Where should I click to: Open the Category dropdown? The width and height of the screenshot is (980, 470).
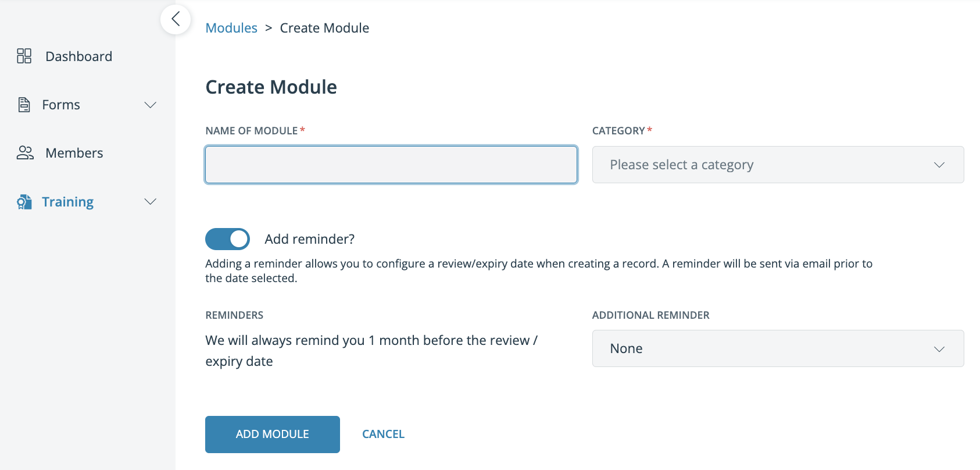(x=778, y=165)
